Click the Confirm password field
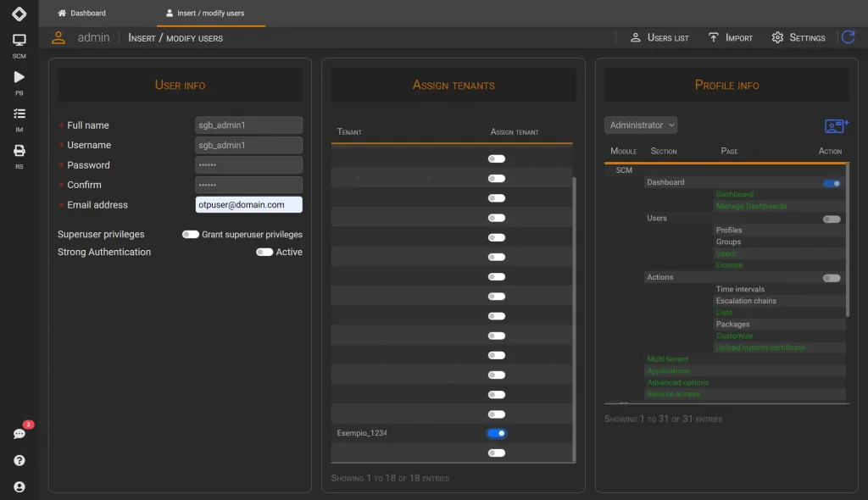868x500 pixels. pos(248,185)
